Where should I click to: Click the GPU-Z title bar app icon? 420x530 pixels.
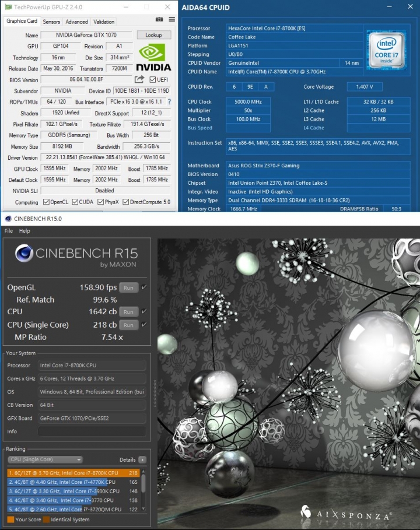point(8,7)
